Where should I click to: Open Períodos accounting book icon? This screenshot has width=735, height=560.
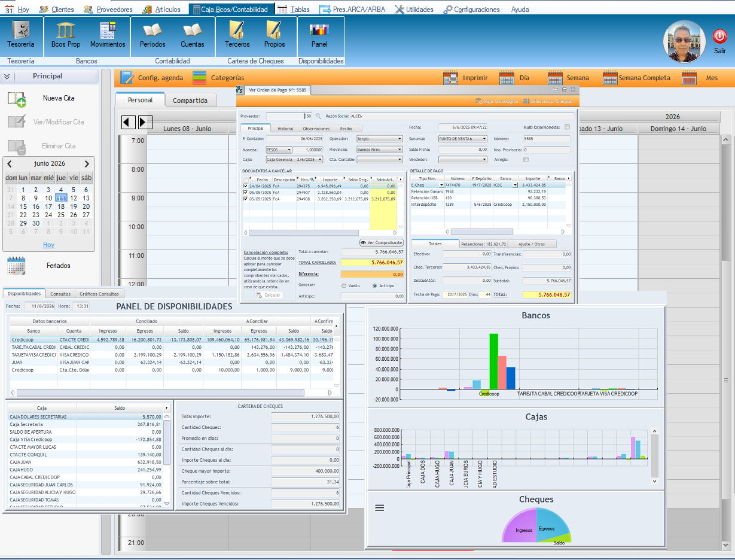(x=153, y=31)
